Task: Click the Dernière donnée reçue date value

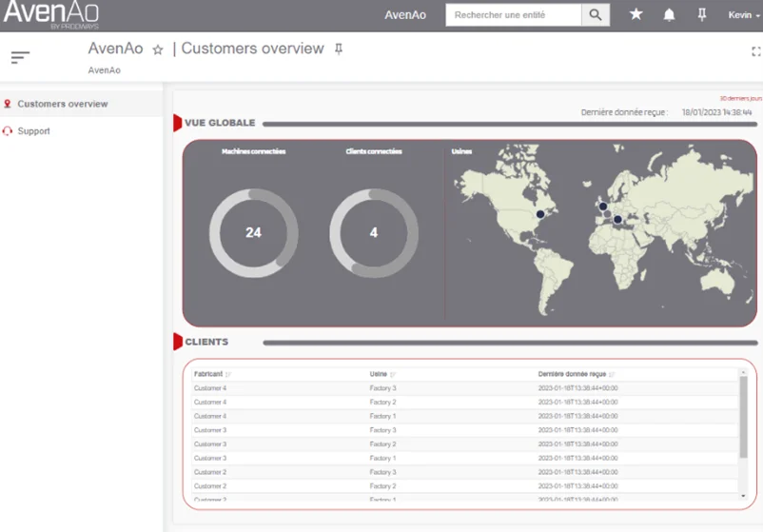Action: tap(716, 112)
